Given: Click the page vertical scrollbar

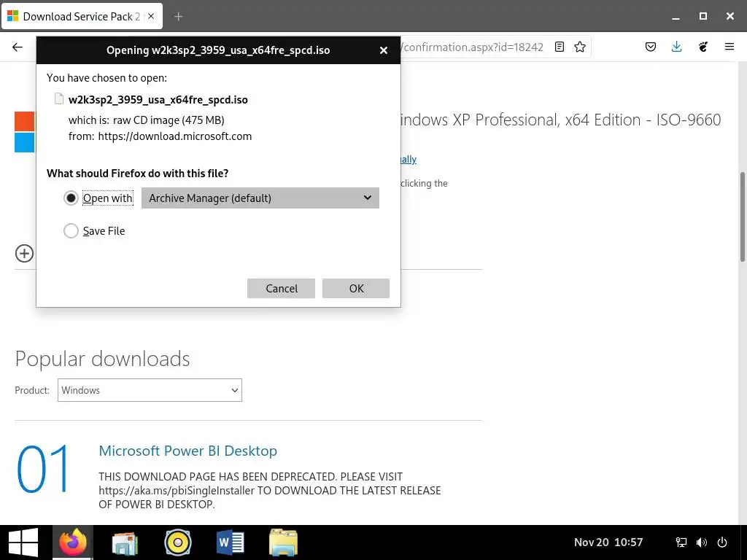Looking at the screenshot, I should click(x=742, y=217).
